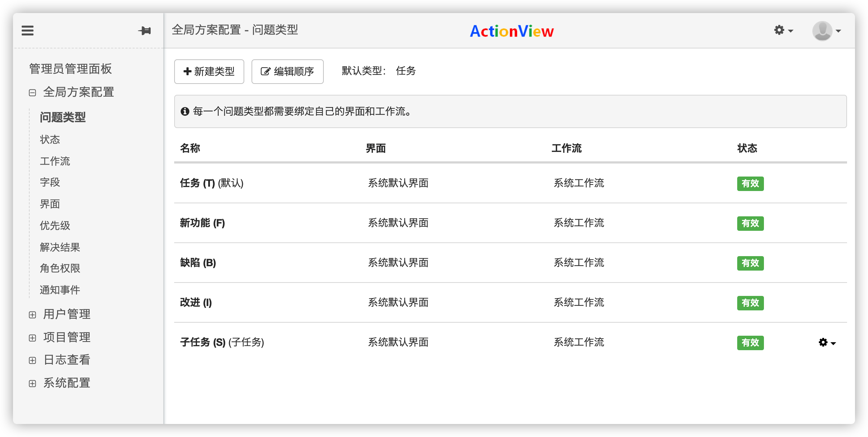The width and height of the screenshot is (868, 437).
Task: Open the hamburger menu icon
Action: click(27, 31)
